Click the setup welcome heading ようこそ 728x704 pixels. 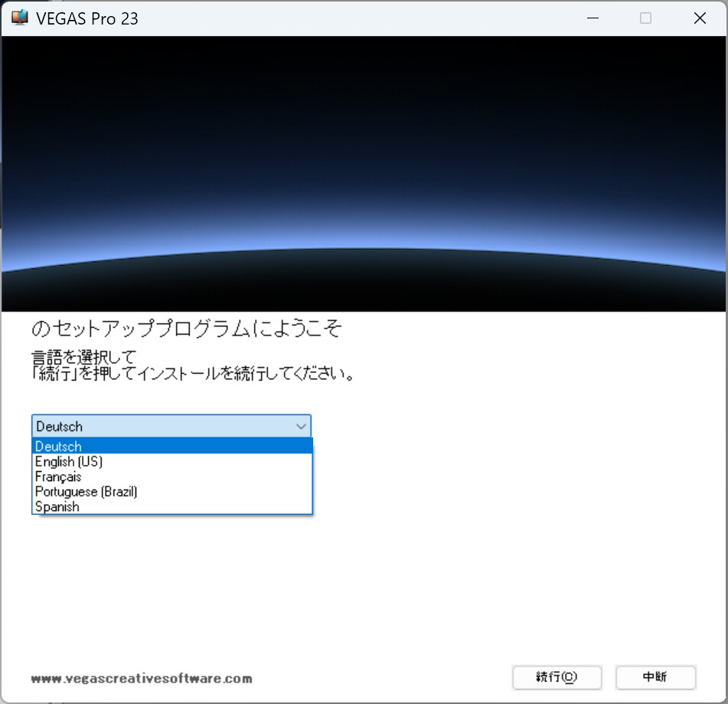187,328
